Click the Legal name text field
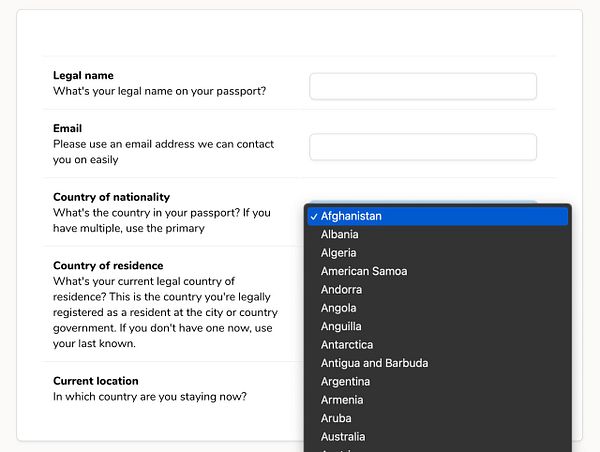The height and width of the screenshot is (452, 600). (x=423, y=86)
